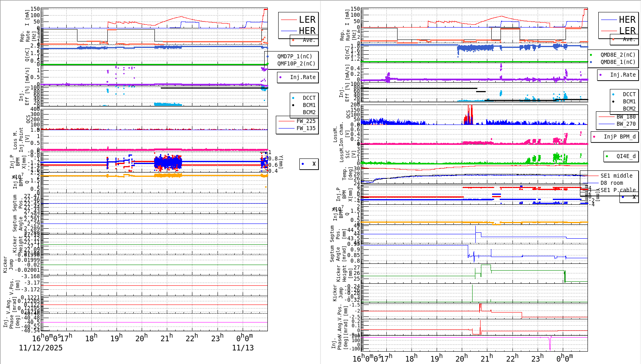The height and width of the screenshot is (364, 641).
Task: Click the BCM2 legend entry in right panel
Action: (x=629, y=109)
